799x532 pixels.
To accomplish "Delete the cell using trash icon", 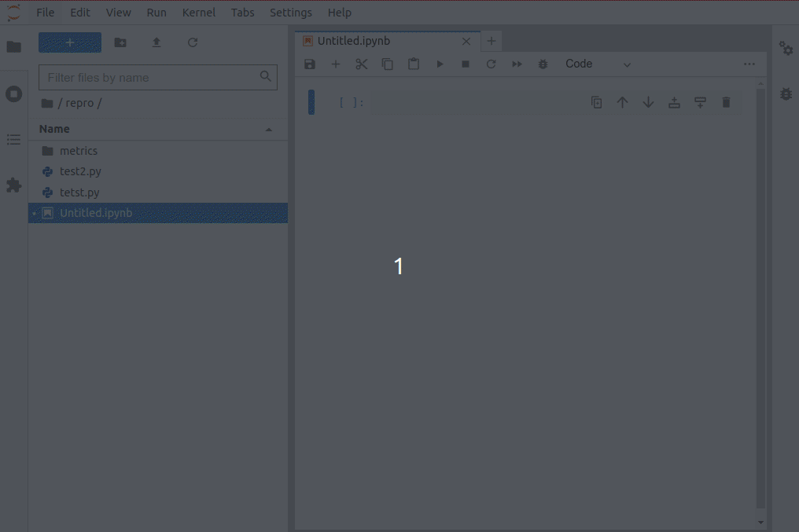I will pos(726,101).
